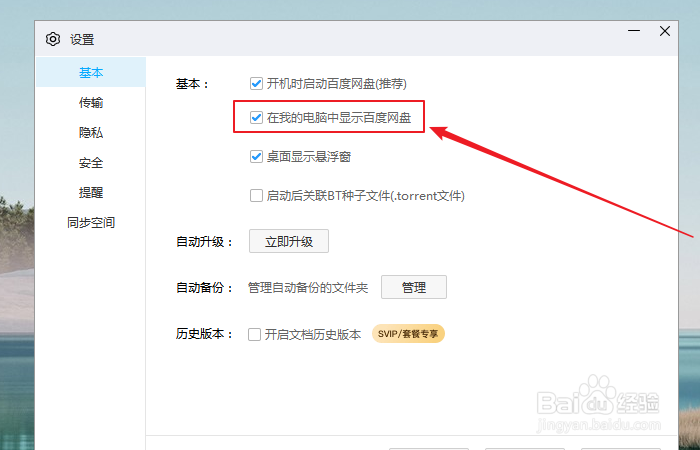Click the 自动备份 label
The image size is (700, 450).
coord(204,288)
